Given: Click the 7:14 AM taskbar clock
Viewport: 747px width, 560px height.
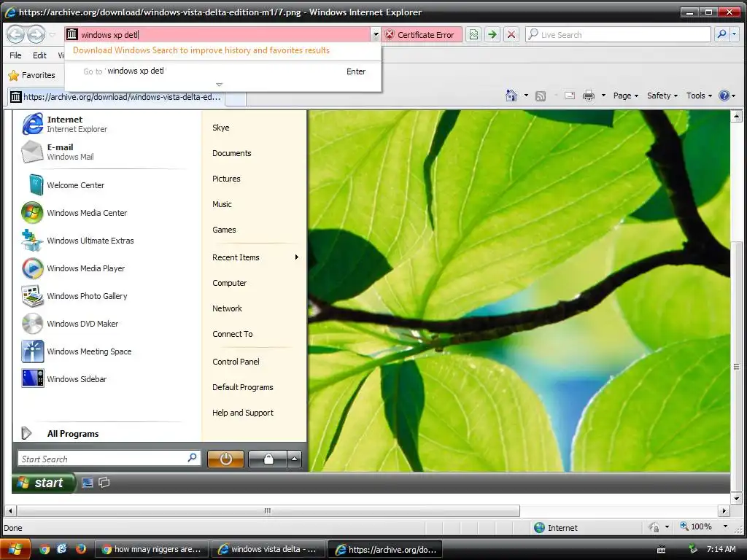Looking at the screenshot, I should [721, 550].
